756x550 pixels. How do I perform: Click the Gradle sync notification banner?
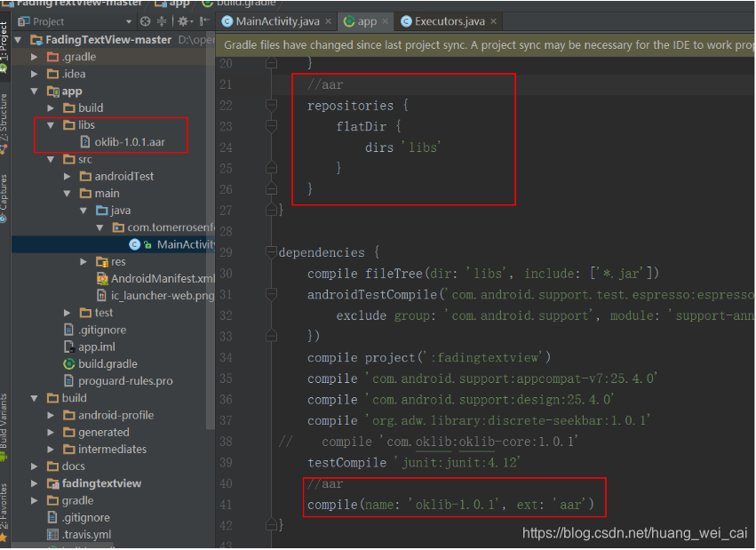(x=485, y=44)
